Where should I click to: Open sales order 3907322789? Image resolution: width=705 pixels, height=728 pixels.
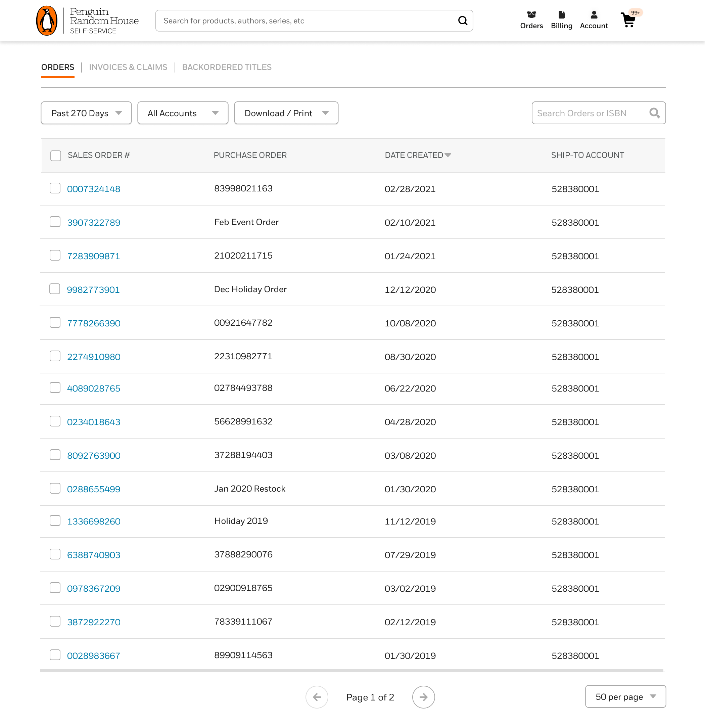click(94, 223)
